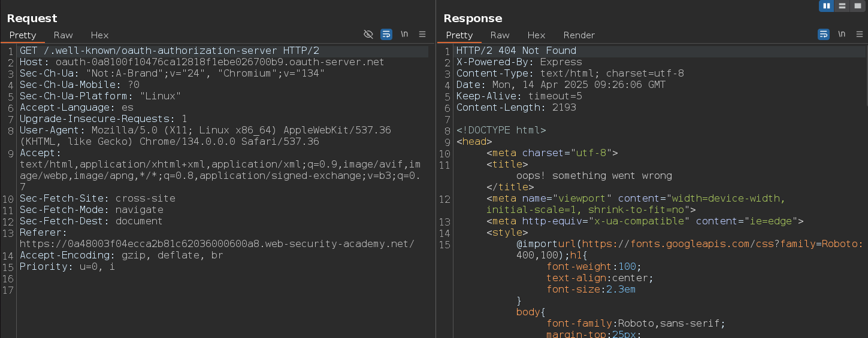Toggle Request line wrap icon
868x338 pixels.
tap(386, 35)
